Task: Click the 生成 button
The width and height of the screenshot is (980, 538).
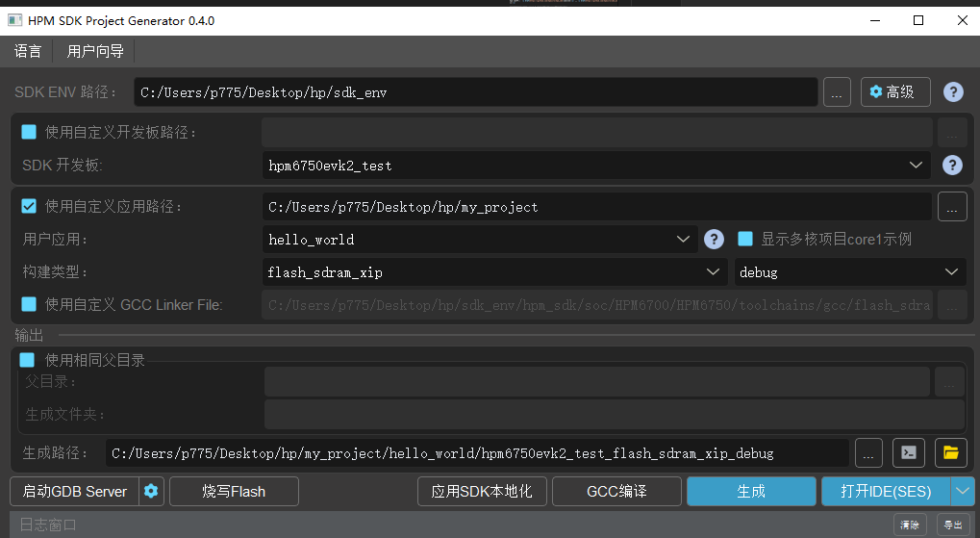Action: [x=750, y=492]
